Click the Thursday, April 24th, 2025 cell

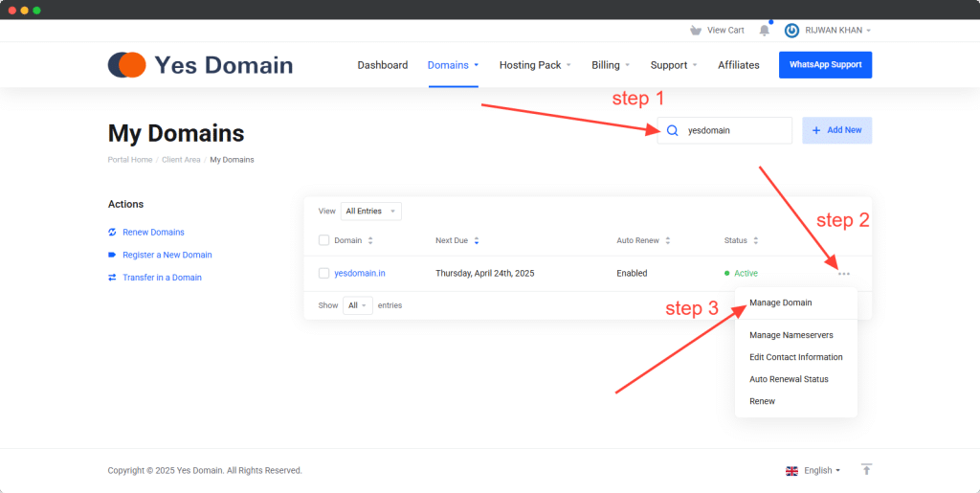(x=485, y=273)
